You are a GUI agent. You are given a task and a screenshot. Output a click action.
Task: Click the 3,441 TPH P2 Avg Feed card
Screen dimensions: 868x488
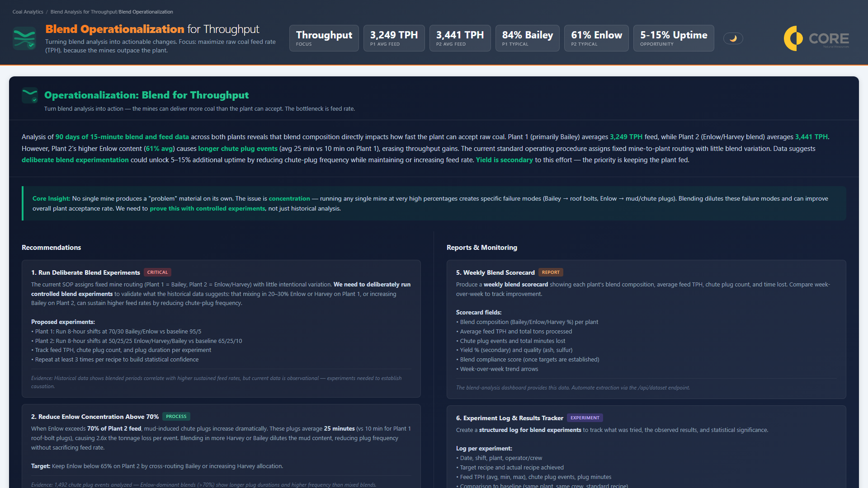tap(460, 38)
